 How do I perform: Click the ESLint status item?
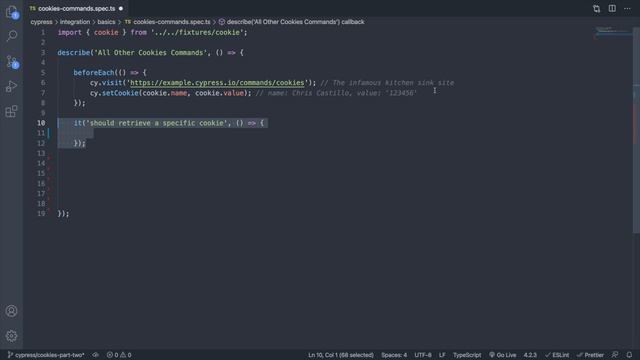click(557, 355)
